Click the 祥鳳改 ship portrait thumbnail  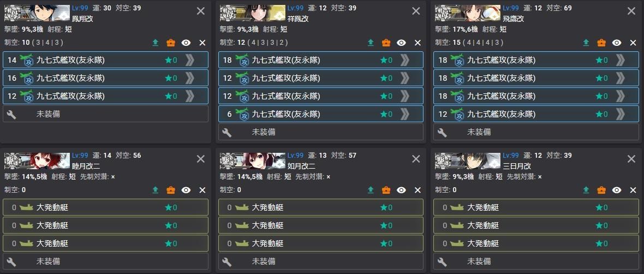tap(253, 13)
